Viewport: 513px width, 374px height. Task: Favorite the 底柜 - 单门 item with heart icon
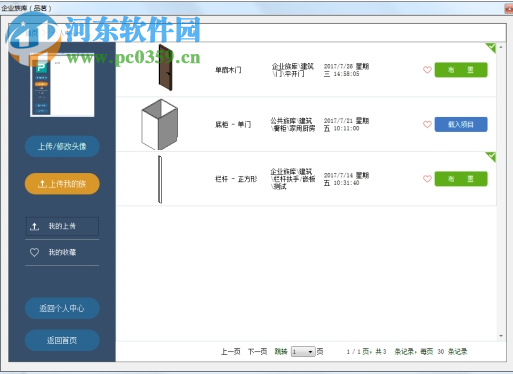[427, 124]
